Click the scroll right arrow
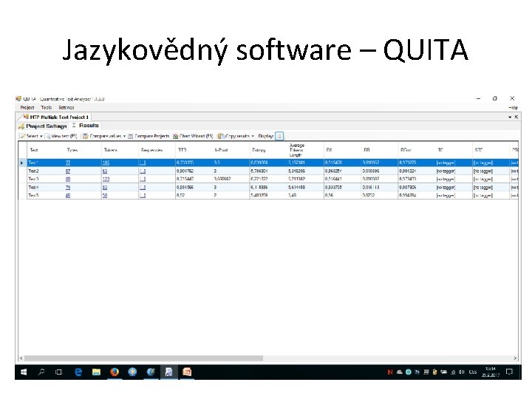Screen dimensions: 532x399 516,358
